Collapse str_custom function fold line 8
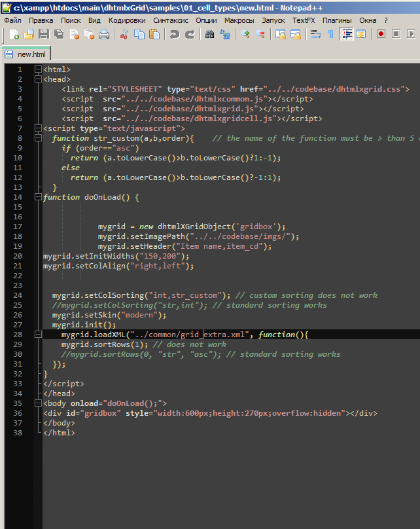Viewport: 420px width, 529px height. (x=38, y=138)
